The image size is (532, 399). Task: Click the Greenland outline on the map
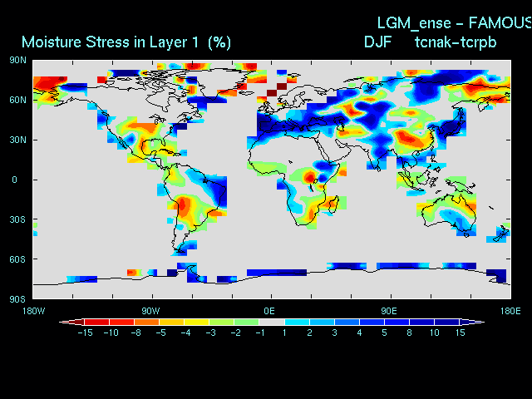(218, 81)
